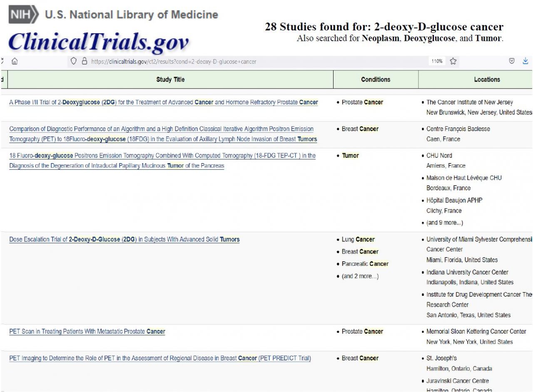Expand "(and 2 more...)" conditions
The width and height of the screenshot is (533, 392).
tap(360, 276)
